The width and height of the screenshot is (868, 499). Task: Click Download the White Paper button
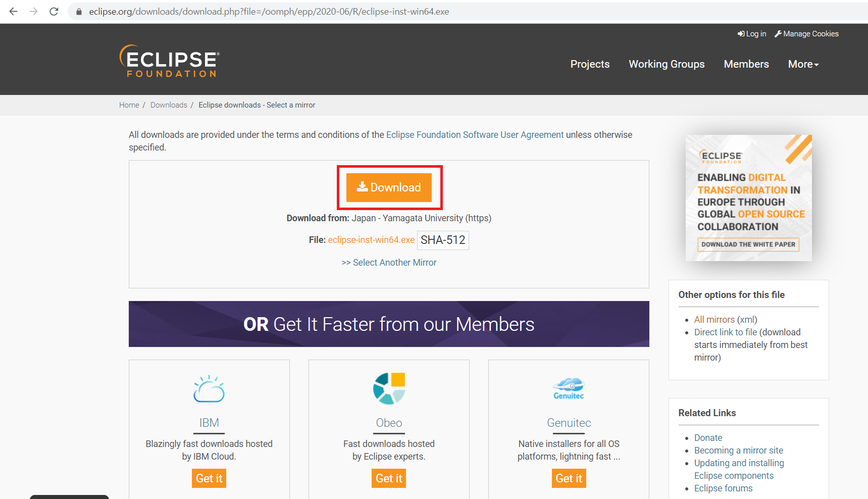[748, 244]
